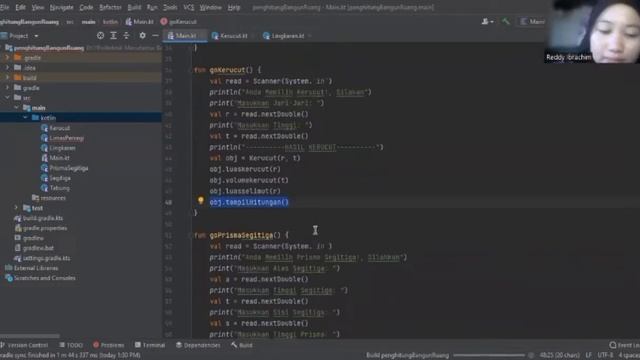The image size is (640, 360).
Task: Open the Build tool window
Action: (242, 345)
